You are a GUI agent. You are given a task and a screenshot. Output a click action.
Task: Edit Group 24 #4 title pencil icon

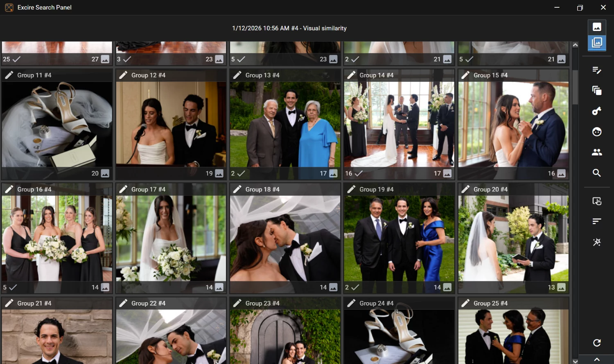click(x=351, y=303)
